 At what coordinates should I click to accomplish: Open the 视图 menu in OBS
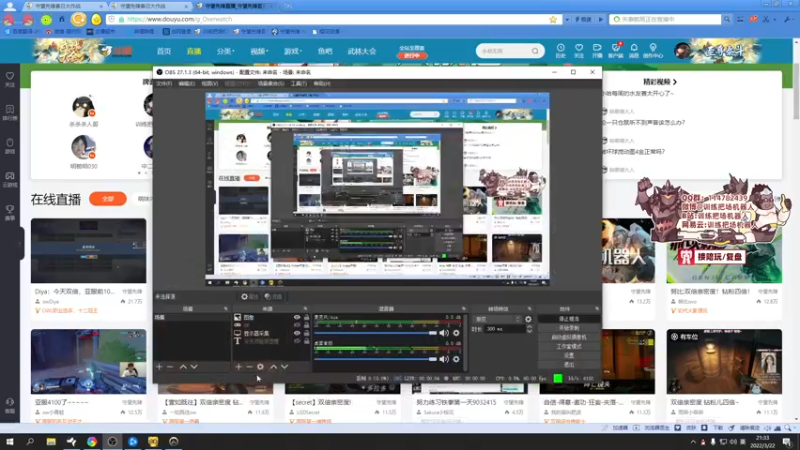point(209,84)
